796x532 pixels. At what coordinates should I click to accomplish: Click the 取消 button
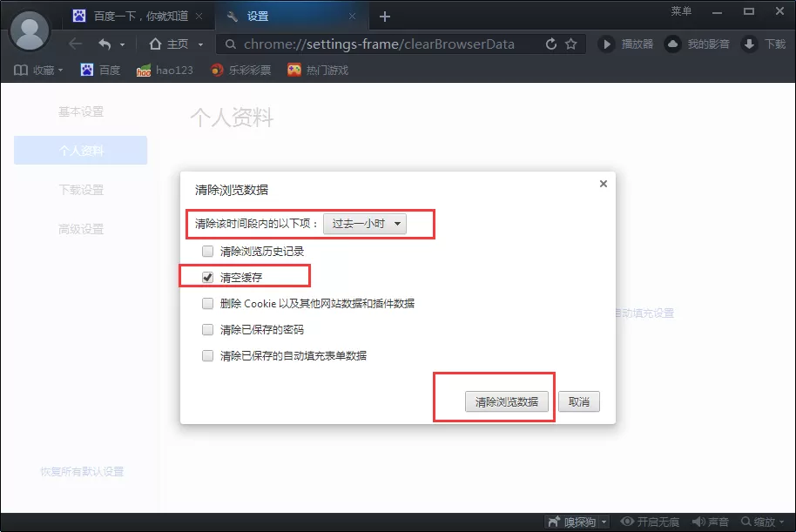point(579,402)
